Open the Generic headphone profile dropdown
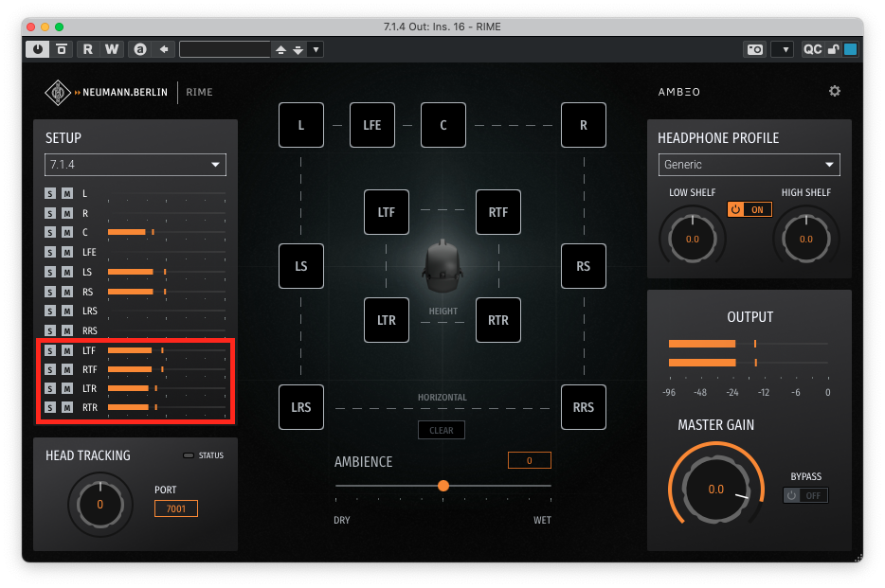 pyautogui.click(x=749, y=165)
